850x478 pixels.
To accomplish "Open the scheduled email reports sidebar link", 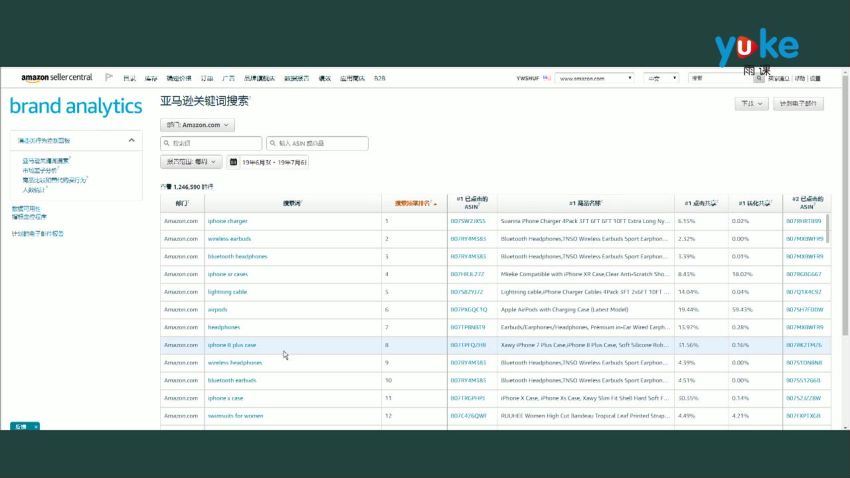I will 37,234.
